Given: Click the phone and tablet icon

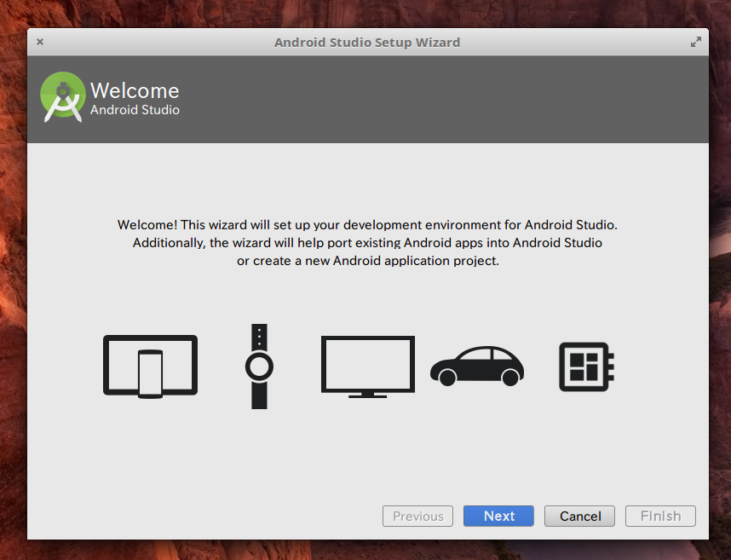Looking at the screenshot, I should [x=150, y=367].
